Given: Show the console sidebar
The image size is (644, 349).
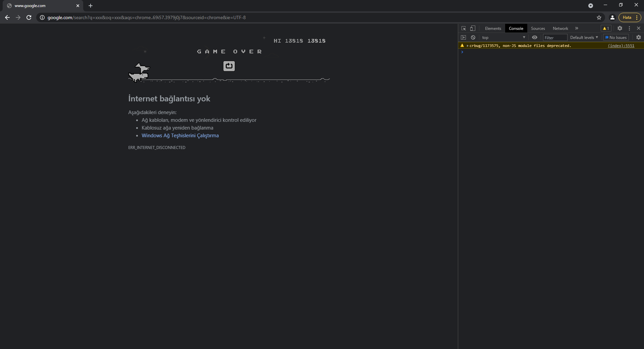Looking at the screenshot, I should click(464, 37).
